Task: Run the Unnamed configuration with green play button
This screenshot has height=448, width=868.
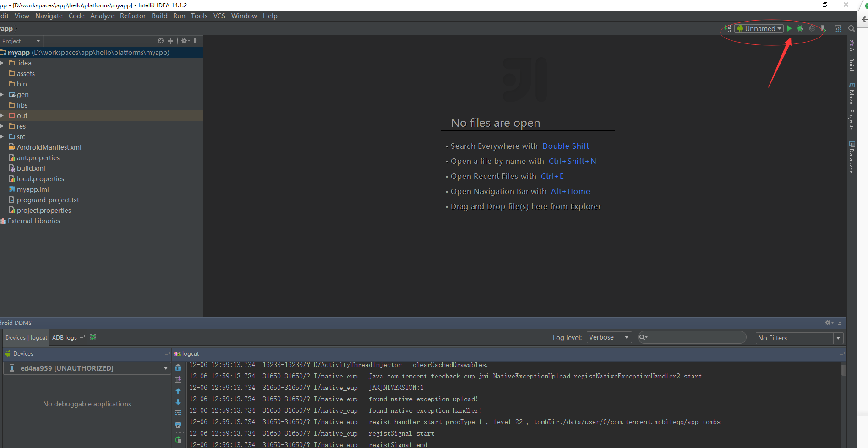Action: coord(789,28)
